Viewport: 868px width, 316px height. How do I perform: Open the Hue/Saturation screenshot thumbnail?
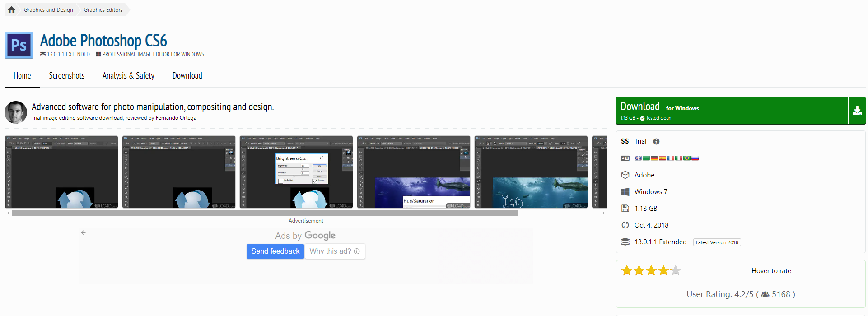coord(414,172)
